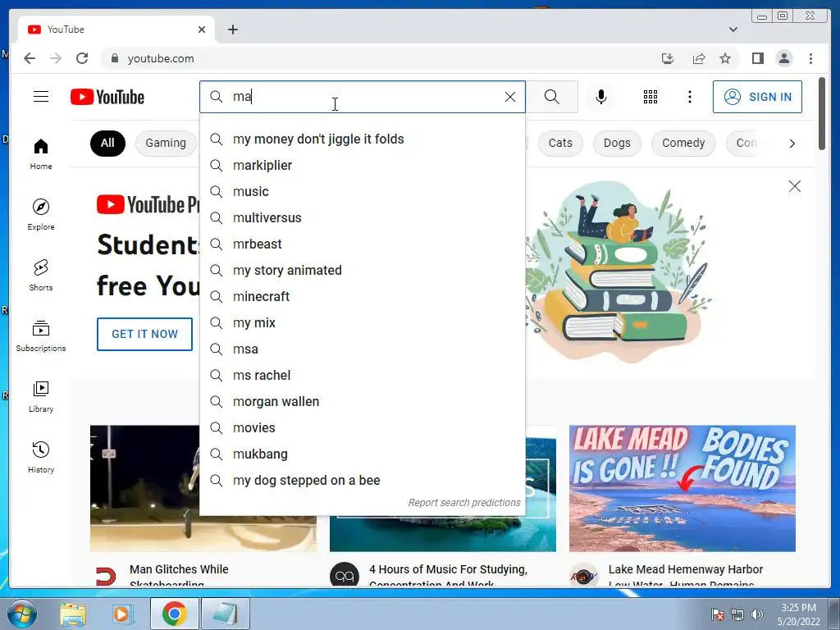This screenshot has height=630, width=840.
Task: Open the YouTube hamburger guide menu
Action: click(x=41, y=97)
